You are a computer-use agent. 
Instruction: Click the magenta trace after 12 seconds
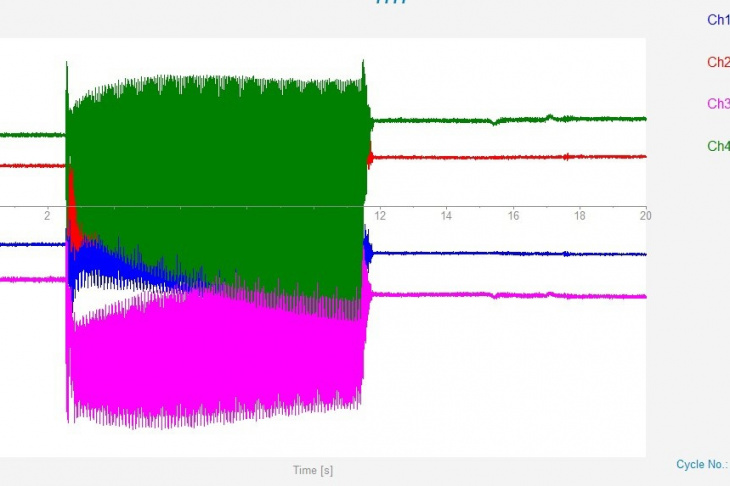510,295
